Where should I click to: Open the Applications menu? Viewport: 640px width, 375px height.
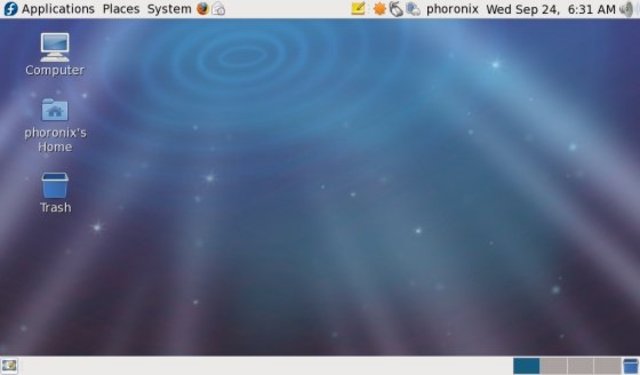58,9
